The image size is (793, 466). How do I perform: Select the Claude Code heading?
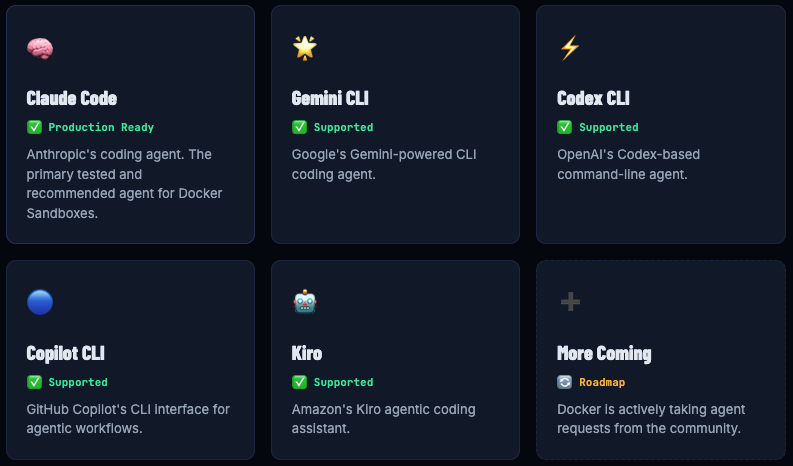(72, 98)
